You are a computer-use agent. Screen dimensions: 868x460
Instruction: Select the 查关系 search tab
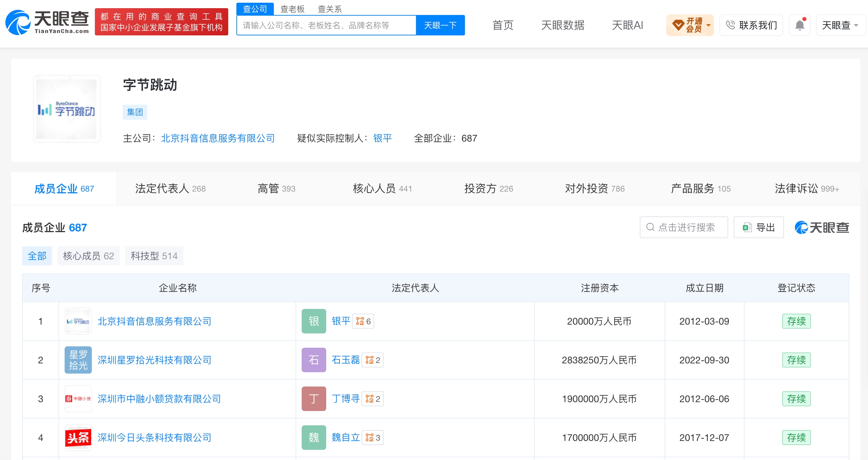coord(330,9)
